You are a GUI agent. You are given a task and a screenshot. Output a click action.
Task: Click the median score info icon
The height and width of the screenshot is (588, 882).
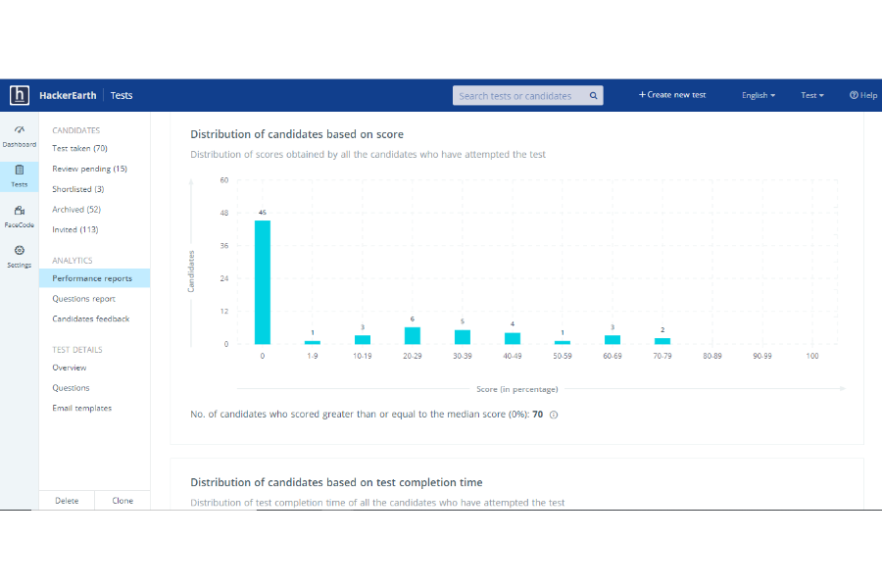tap(554, 415)
